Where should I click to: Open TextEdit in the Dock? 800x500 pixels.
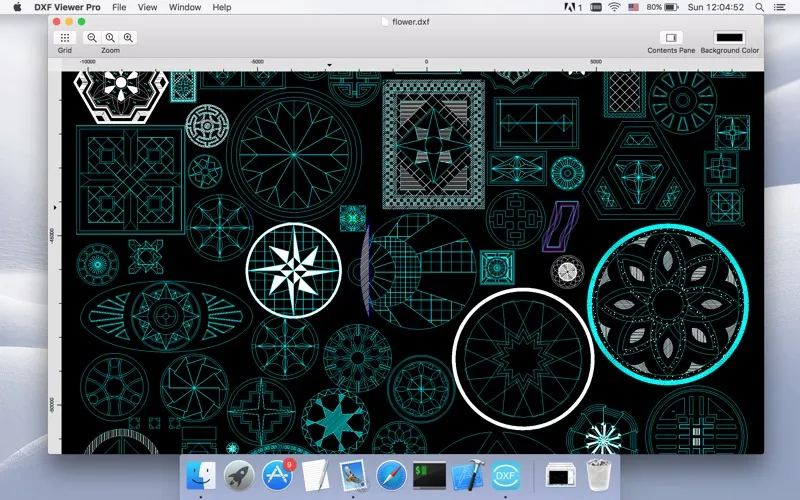tap(315, 475)
